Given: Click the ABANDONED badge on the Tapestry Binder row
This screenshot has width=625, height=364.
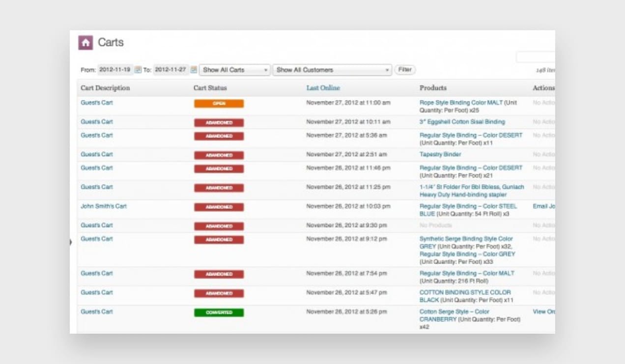Looking at the screenshot, I should [x=219, y=154].
